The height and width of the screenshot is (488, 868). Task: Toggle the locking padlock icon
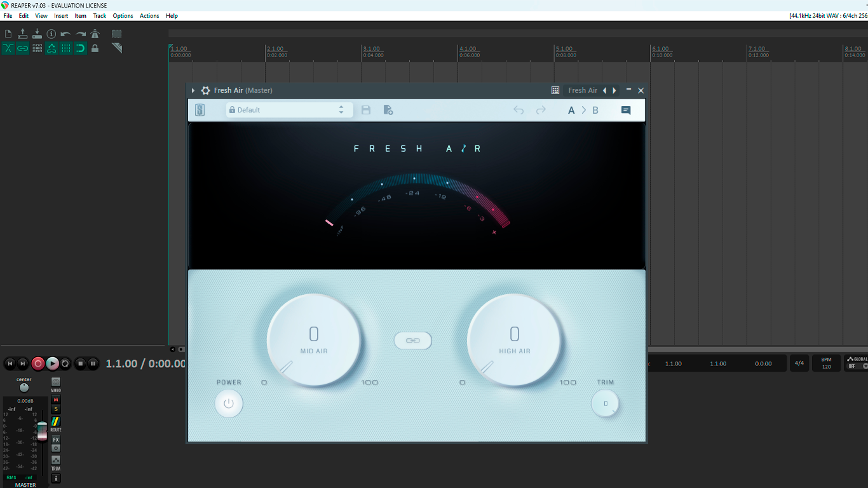coord(95,48)
